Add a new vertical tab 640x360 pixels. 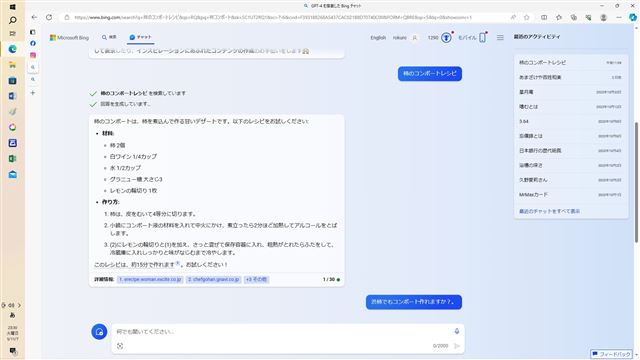33,93
